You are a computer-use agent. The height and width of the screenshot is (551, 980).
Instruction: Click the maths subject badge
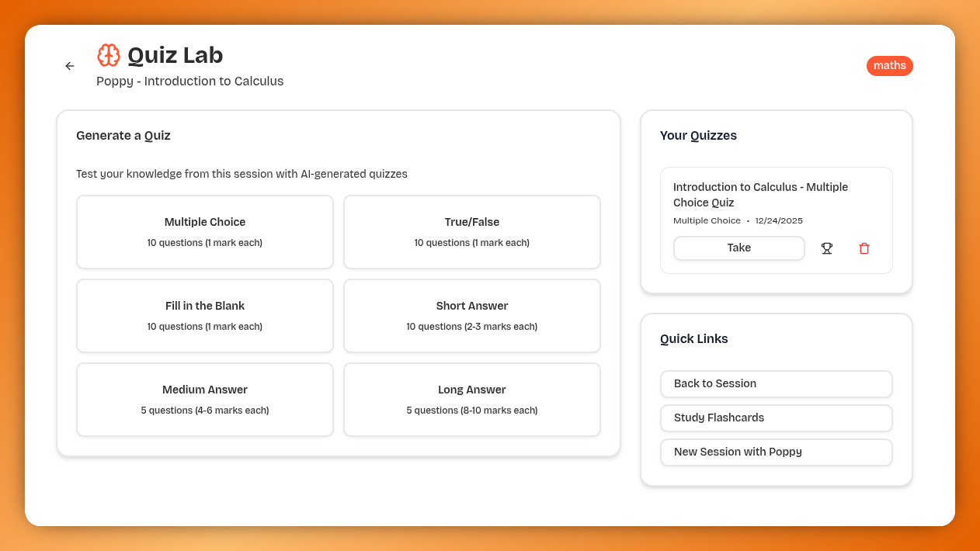(x=889, y=65)
